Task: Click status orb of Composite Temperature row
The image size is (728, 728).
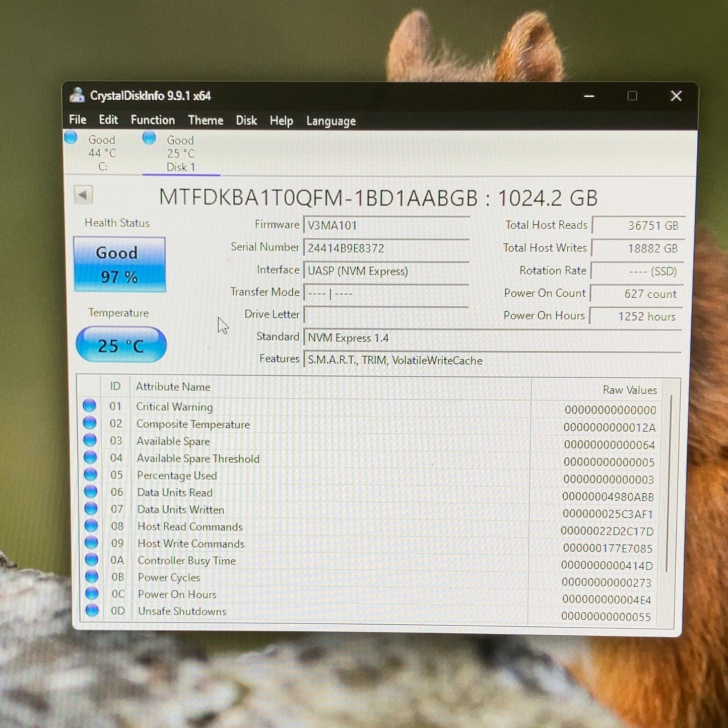Action: click(x=90, y=423)
